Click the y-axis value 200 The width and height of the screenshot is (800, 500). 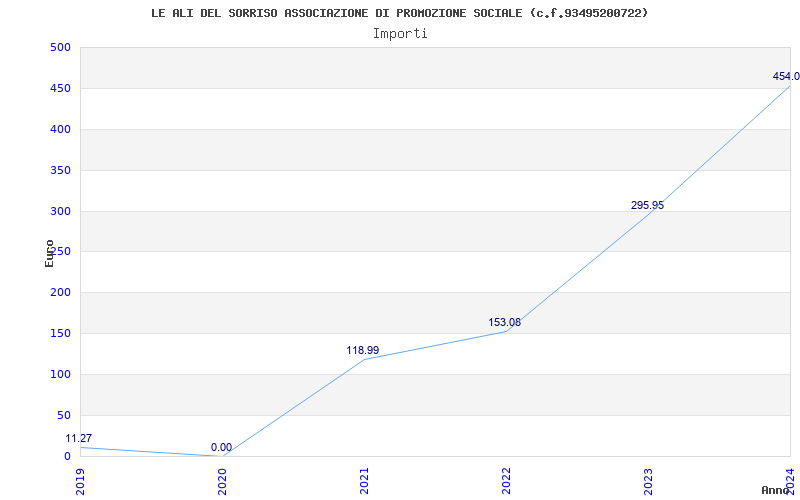click(x=60, y=292)
